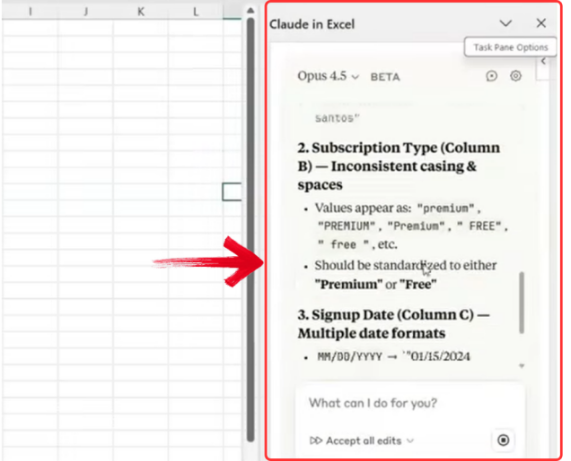This screenshot has width=571, height=461.
Task: Click the worksheet vertical scrollbar thumb
Action: tap(250, 229)
